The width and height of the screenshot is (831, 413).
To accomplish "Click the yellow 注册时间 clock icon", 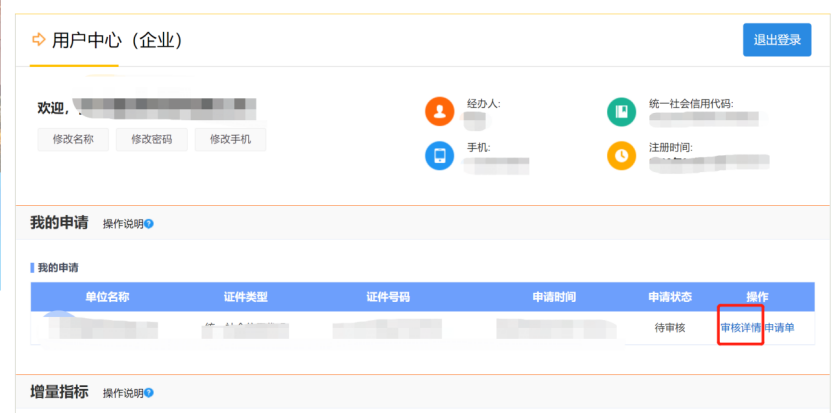I will click(621, 156).
